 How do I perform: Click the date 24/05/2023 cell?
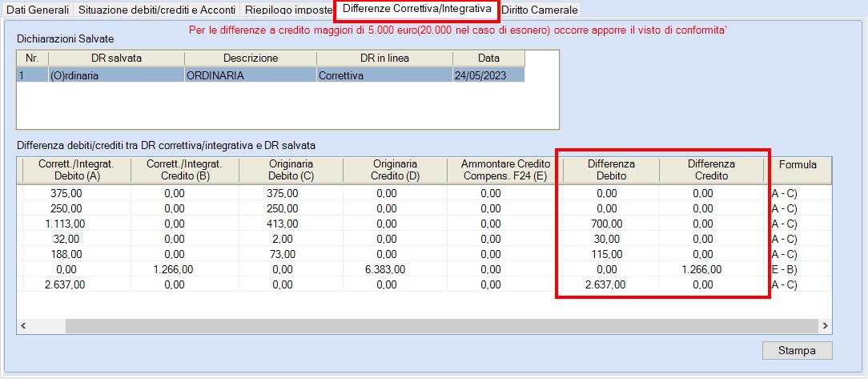(488, 75)
